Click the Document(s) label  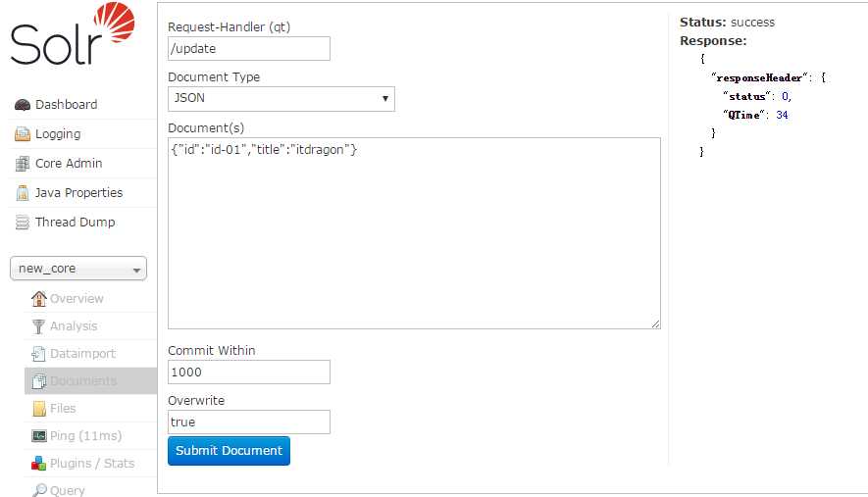(x=206, y=127)
